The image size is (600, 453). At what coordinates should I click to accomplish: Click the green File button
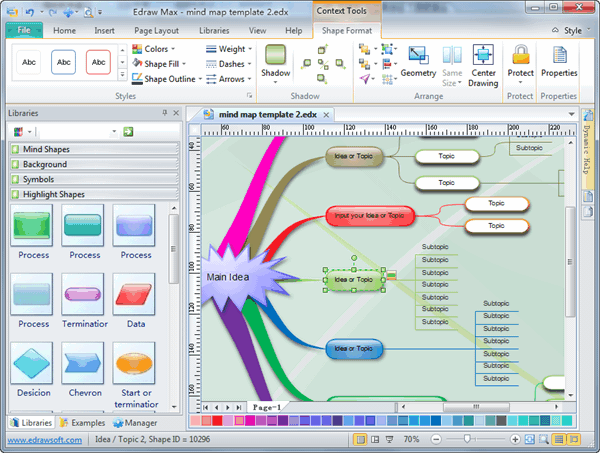22,31
